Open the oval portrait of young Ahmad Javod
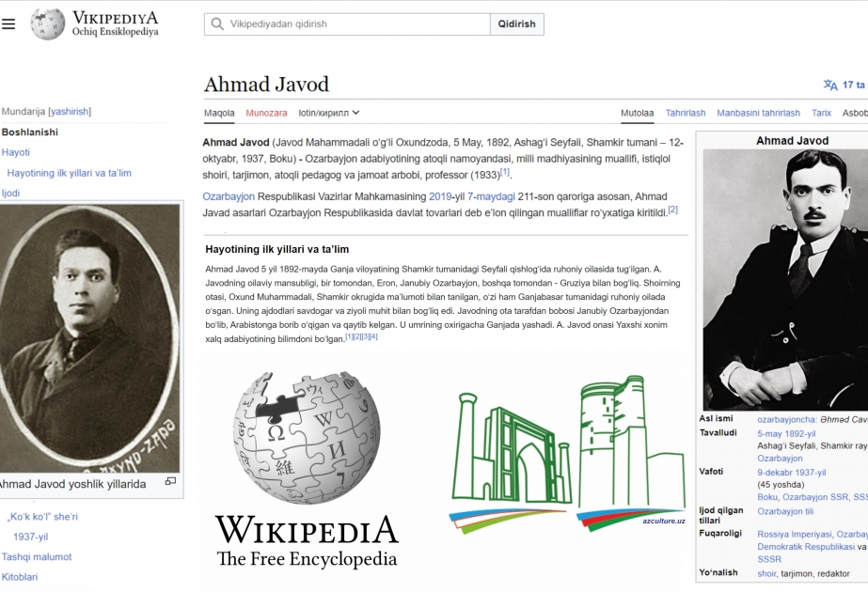 coord(89,338)
